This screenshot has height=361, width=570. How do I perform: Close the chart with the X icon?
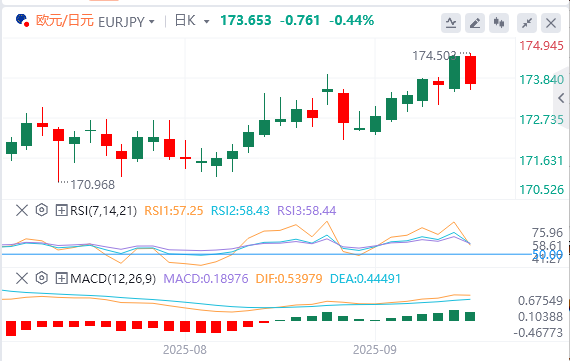pyautogui.click(x=551, y=23)
